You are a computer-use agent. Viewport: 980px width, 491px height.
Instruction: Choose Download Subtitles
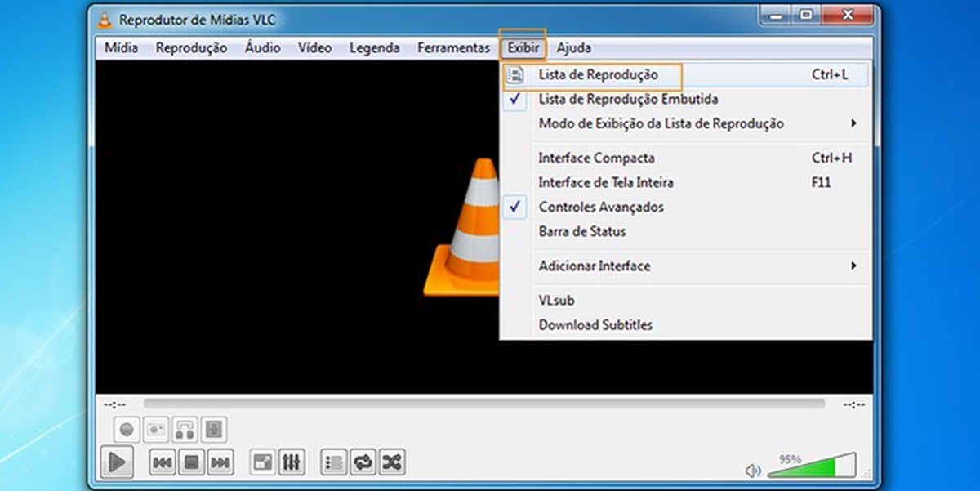point(686,324)
